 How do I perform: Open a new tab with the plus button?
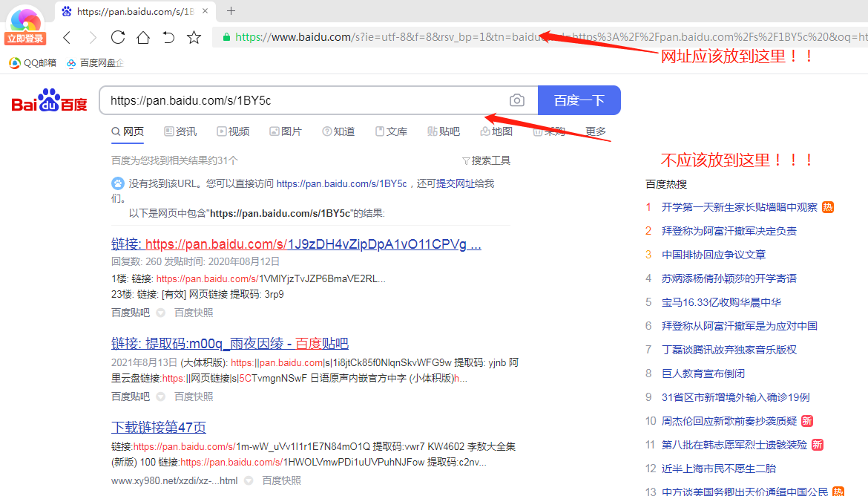click(231, 10)
